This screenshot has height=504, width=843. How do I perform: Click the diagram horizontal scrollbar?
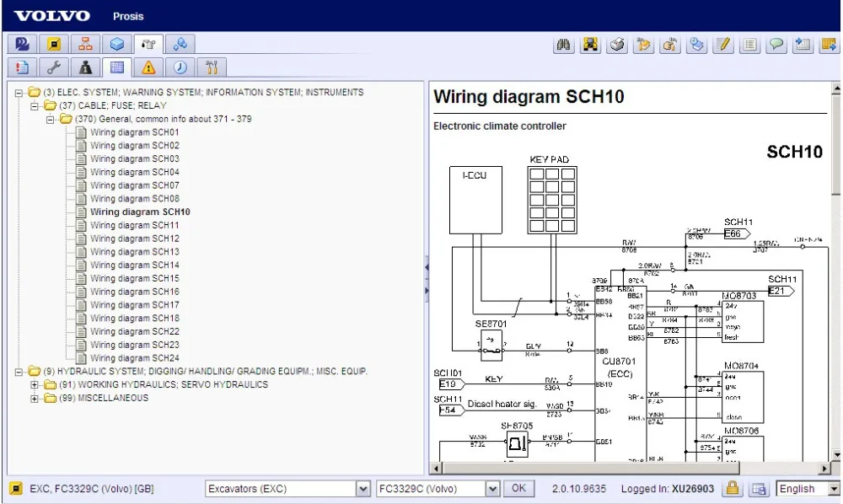coord(590,468)
